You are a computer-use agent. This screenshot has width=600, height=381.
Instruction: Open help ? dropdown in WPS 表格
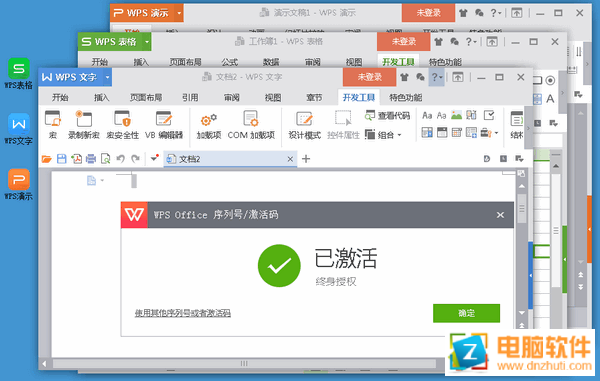[x=471, y=42]
